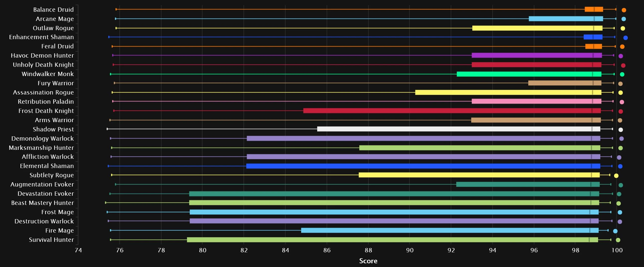Click the Fire Mage outlier dot
This screenshot has width=644, height=267.
pyautogui.click(x=615, y=231)
